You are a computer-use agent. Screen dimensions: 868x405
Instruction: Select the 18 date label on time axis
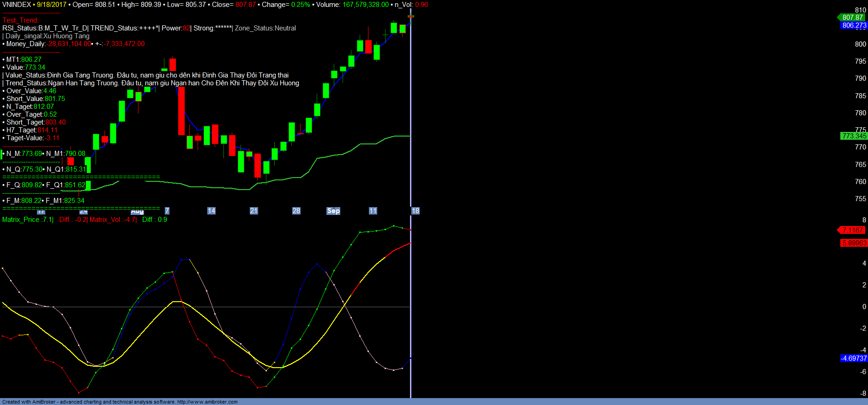click(x=416, y=211)
